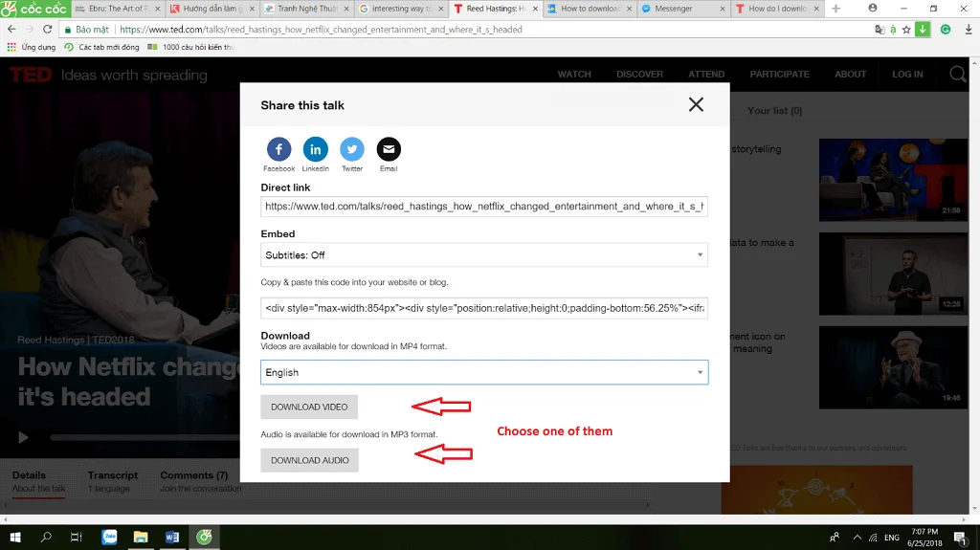Viewport: 980px width, 550px height.
Task: Open the 21:58 related talk thumbnail
Action: tap(893, 180)
